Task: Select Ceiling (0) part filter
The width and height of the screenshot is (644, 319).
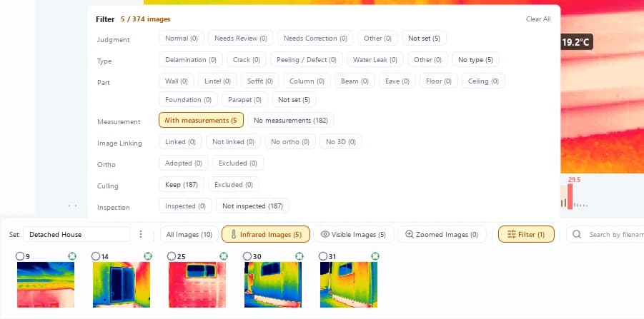Action: pyautogui.click(x=483, y=81)
